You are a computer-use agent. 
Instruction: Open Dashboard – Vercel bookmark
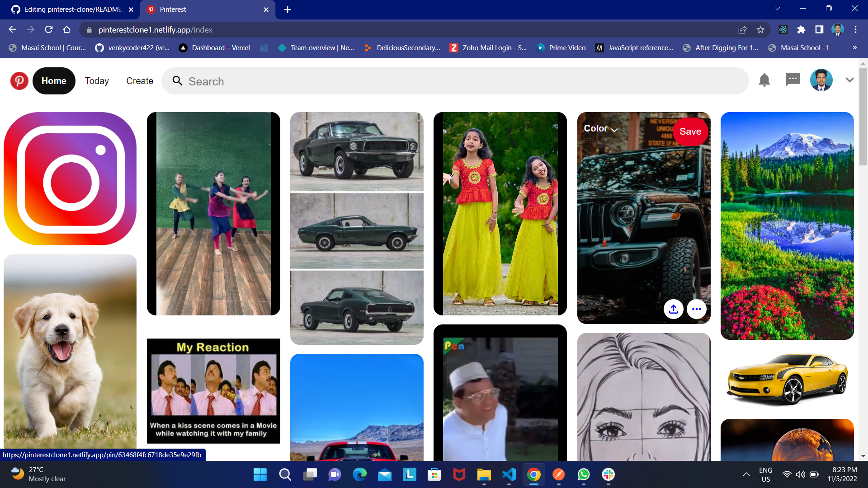215,48
